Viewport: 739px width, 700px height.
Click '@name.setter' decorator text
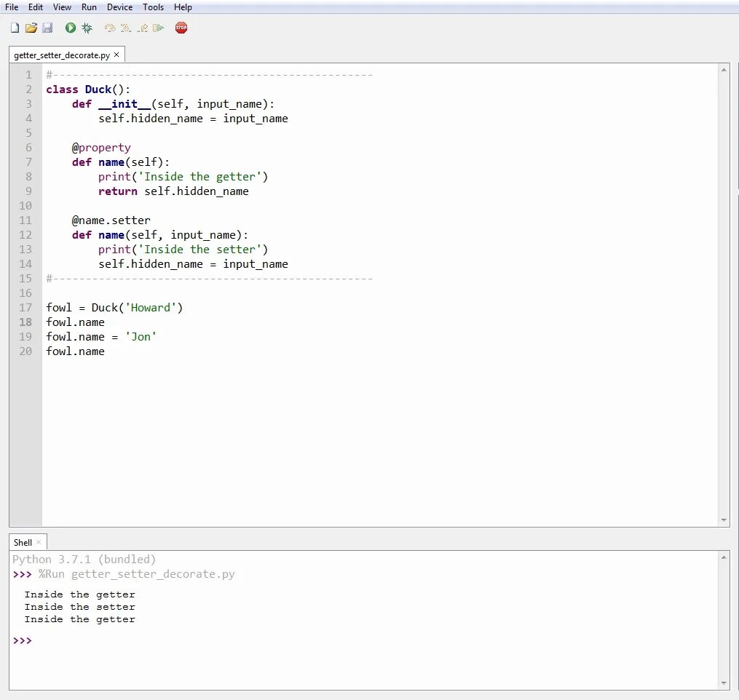coord(111,220)
